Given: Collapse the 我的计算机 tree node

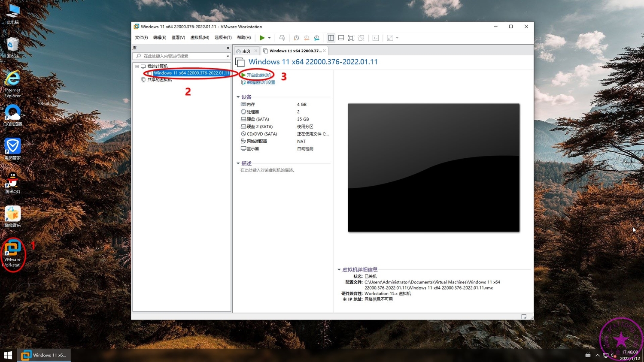Looking at the screenshot, I should pos(137,66).
